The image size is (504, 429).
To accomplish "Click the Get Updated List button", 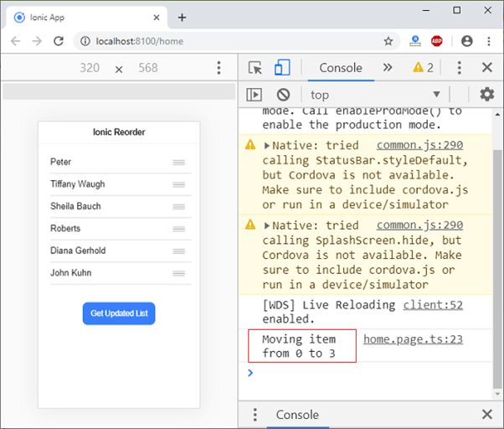I will (x=119, y=313).
